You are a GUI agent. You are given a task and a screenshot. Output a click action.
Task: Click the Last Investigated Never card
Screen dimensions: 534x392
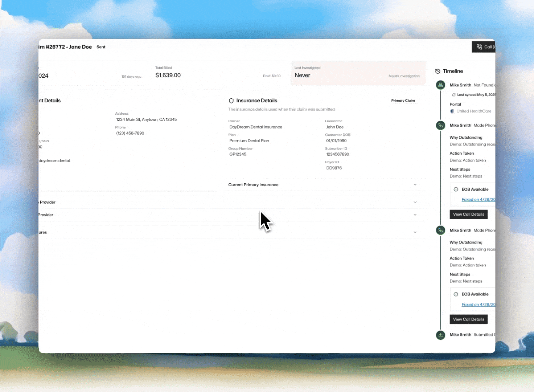[358, 73]
